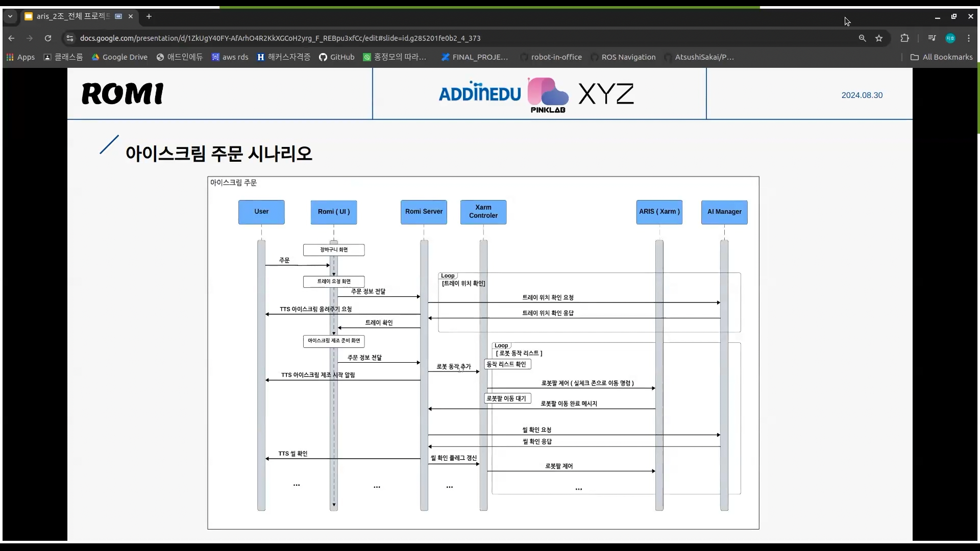The height and width of the screenshot is (551, 980).
Task: Reload the current page
Action: click(x=48, y=38)
